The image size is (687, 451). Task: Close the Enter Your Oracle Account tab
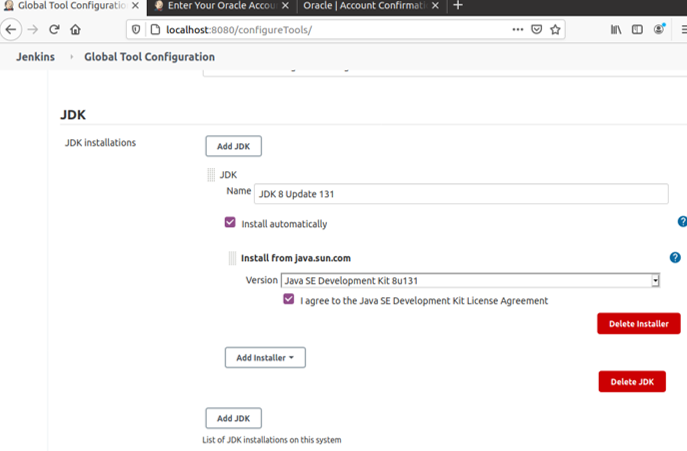[285, 6]
